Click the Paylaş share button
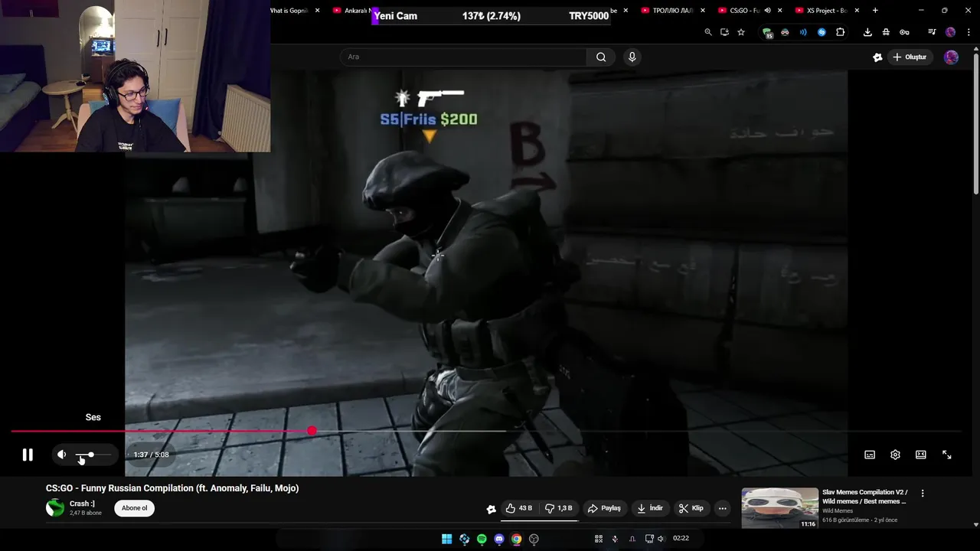Viewport: 980px width, 551px height. click(604, 508)
